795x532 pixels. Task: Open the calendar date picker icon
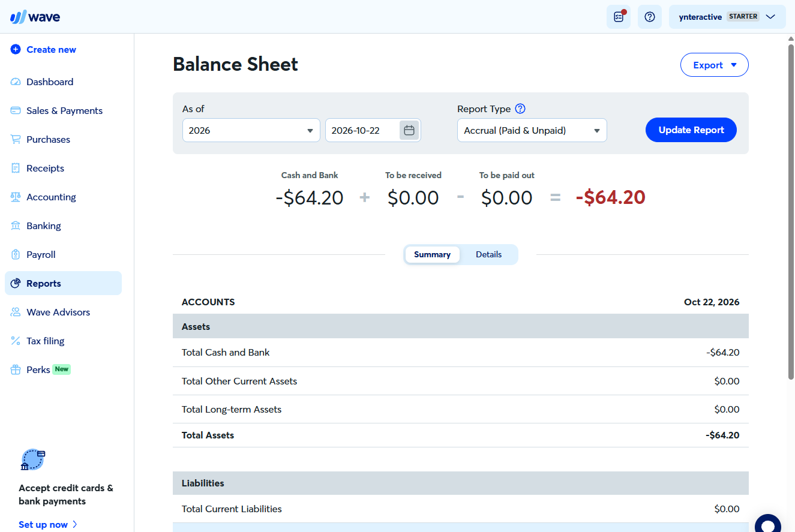(409, 130)
